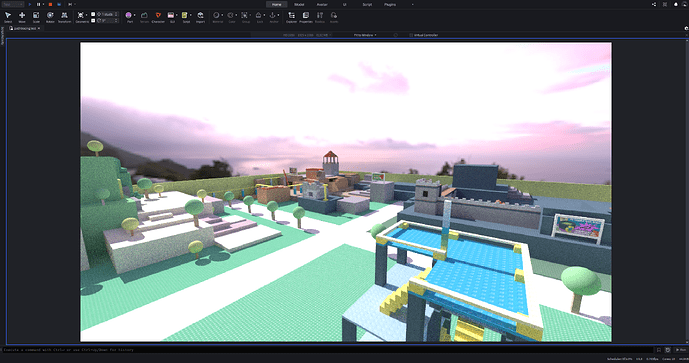
Task: Expand the extra tabs arrow
Action: pyautogui.click(x=412, y=4)
